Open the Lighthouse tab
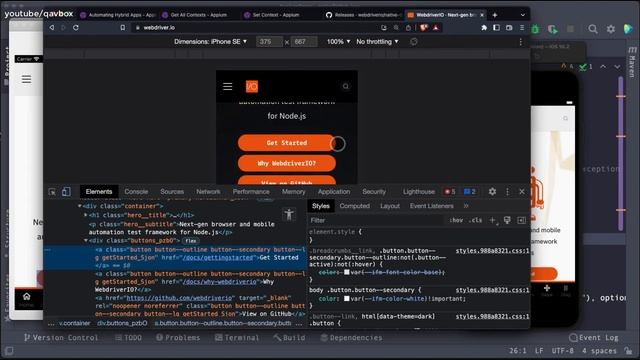The width and height of the screenshot is (640, 360). tap(419, 191)
